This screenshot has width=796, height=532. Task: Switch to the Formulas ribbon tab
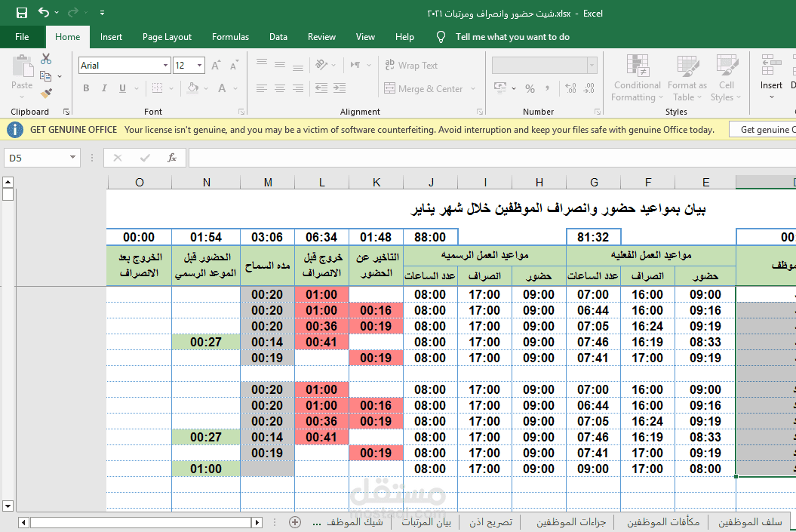pyautogui.click(x=230, y=36)
